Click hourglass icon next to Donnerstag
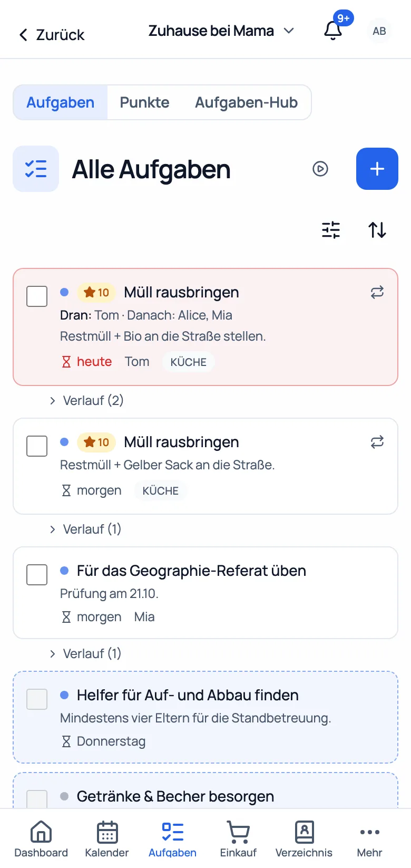 66,741
